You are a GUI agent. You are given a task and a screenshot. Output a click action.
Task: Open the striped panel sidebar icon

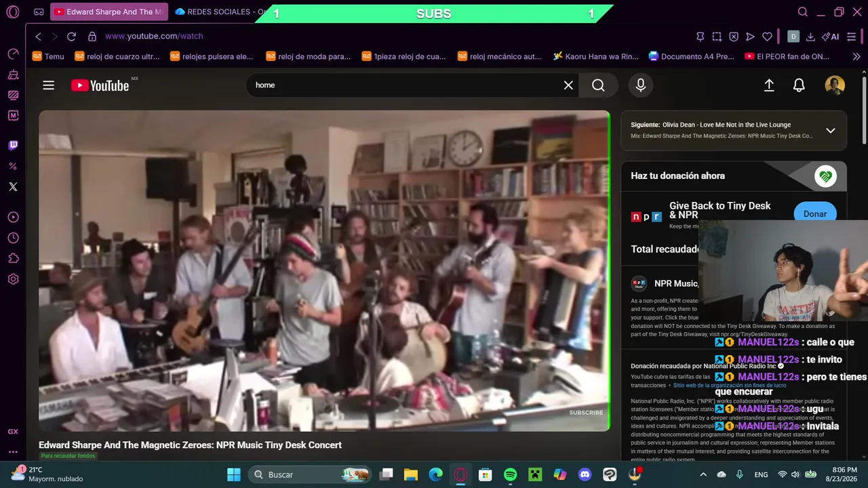[x=13, y=95]
